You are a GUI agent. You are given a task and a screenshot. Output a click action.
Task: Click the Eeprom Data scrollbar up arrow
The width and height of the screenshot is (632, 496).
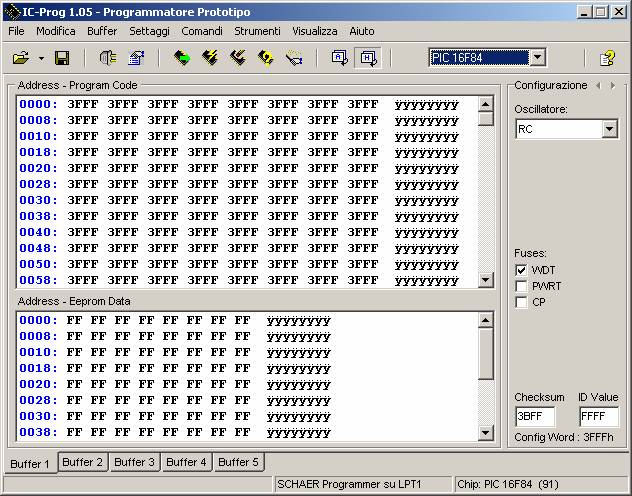coord(485,320)
